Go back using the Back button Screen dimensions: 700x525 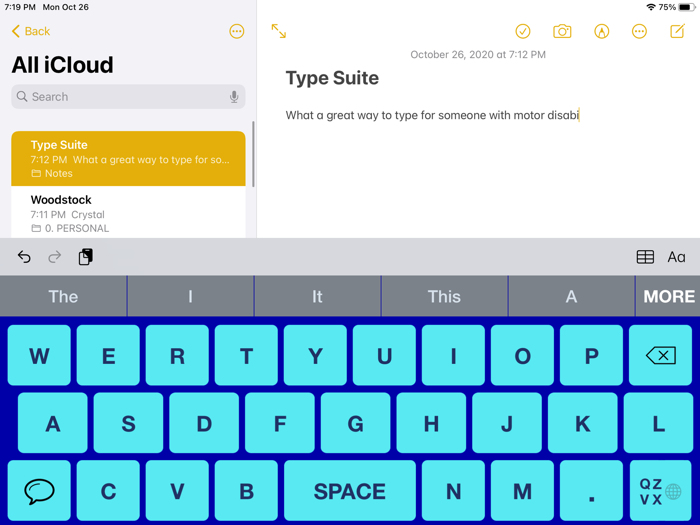point(30,31)
